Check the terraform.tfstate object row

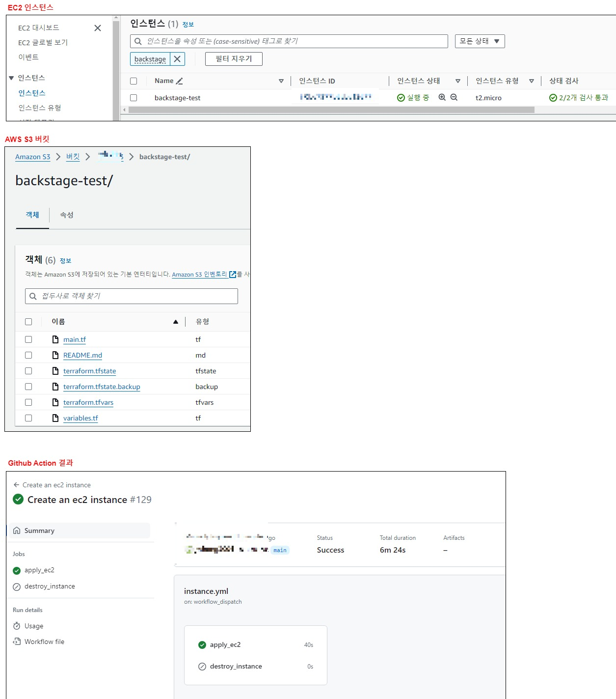click(28, 371)
